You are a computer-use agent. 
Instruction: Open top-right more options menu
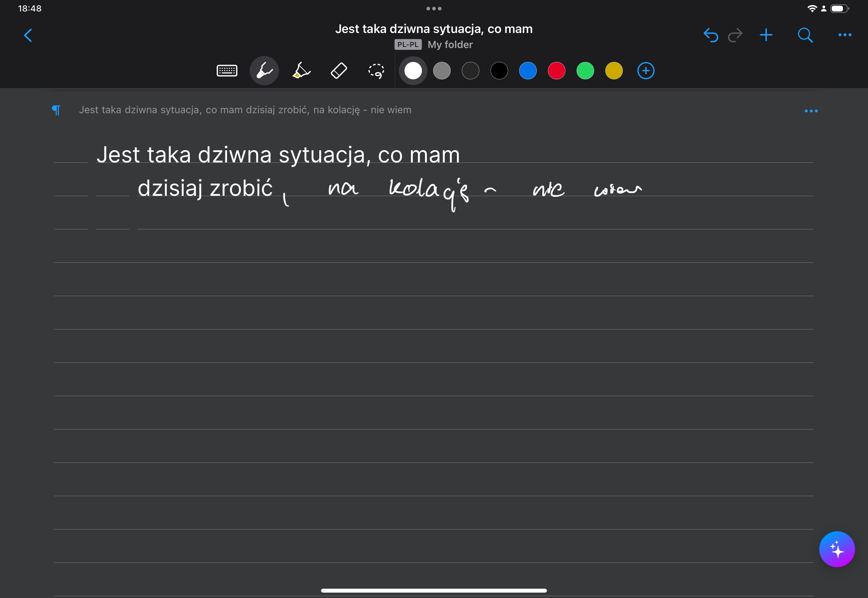(x=845, y=35)
